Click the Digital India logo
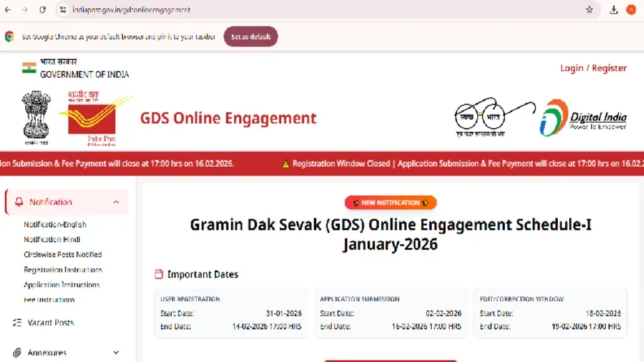 pyautogui.click(x=583, y=118)
